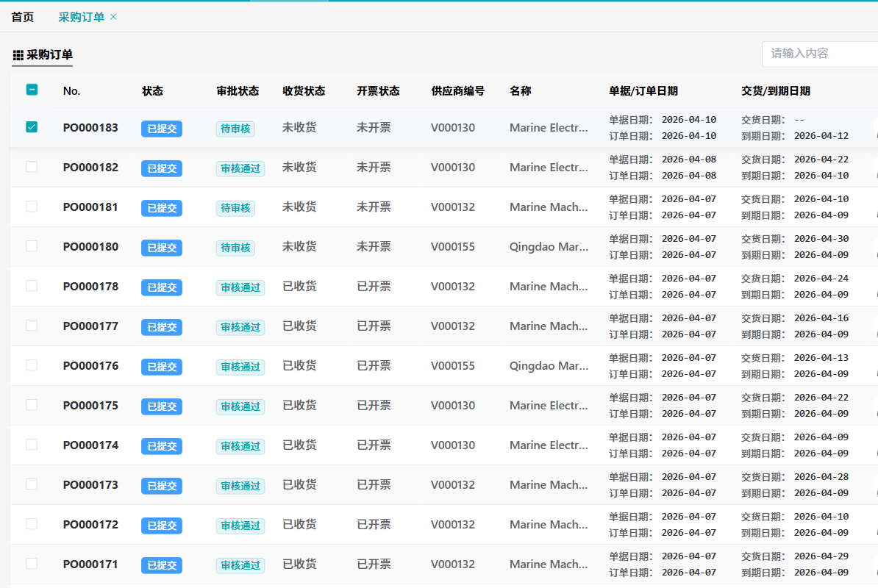Select the row checkbox for PO000175
The image size is (878, 588).
click(x=32, y=405)
